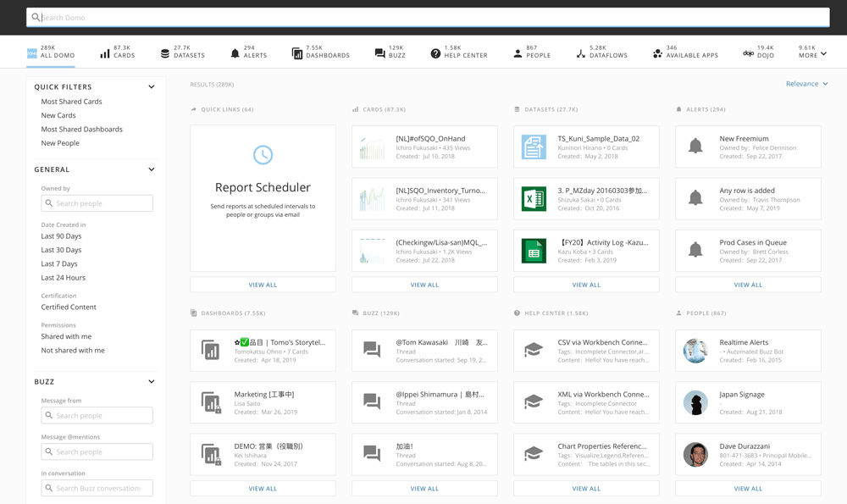Filter by Last 24 Hours
The width and height of the screenshot is (847, 504).
[64, 278]
